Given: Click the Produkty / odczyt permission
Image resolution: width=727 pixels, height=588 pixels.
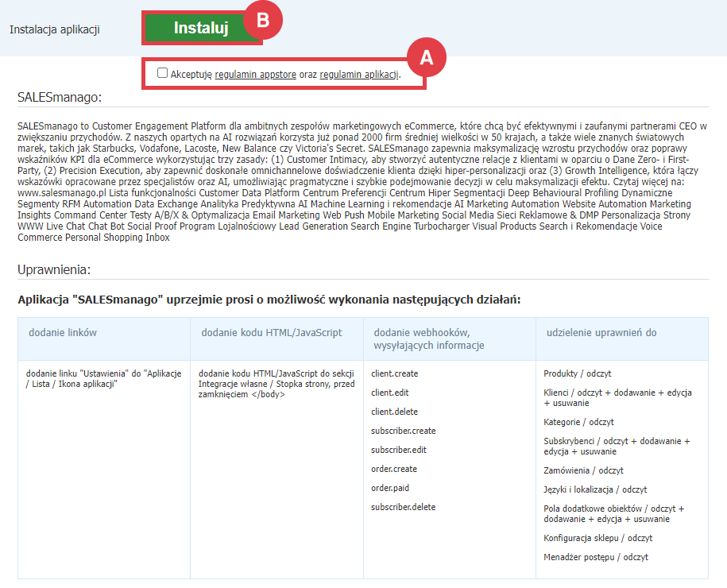Looking at the screenshot, I should pos(578,373).
